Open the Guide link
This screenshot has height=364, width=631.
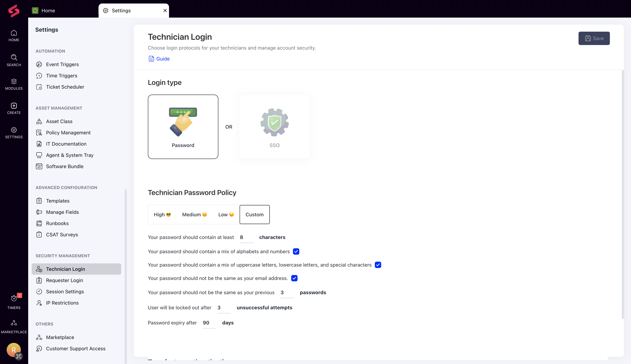pyautogui.click(x=163, y=59)
